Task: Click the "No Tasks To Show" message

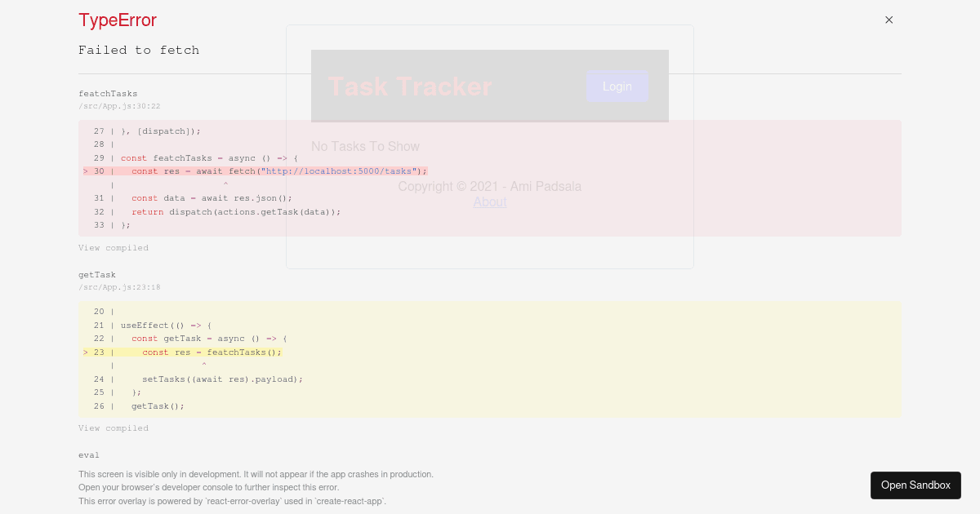Action: point(365,146)
